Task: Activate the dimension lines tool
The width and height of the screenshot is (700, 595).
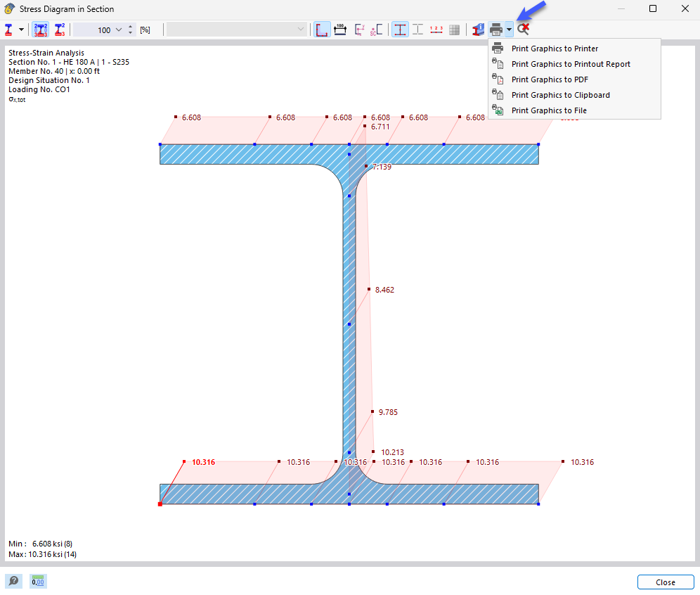Action: [340, 30]
